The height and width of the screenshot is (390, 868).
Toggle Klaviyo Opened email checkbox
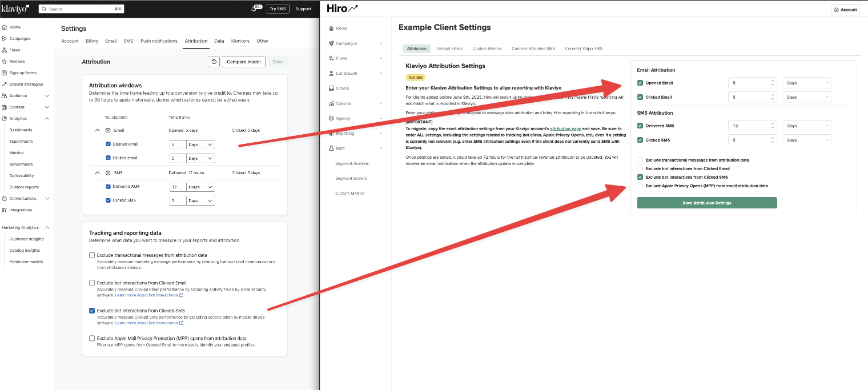pyautogui.click(x=108, y=144)
